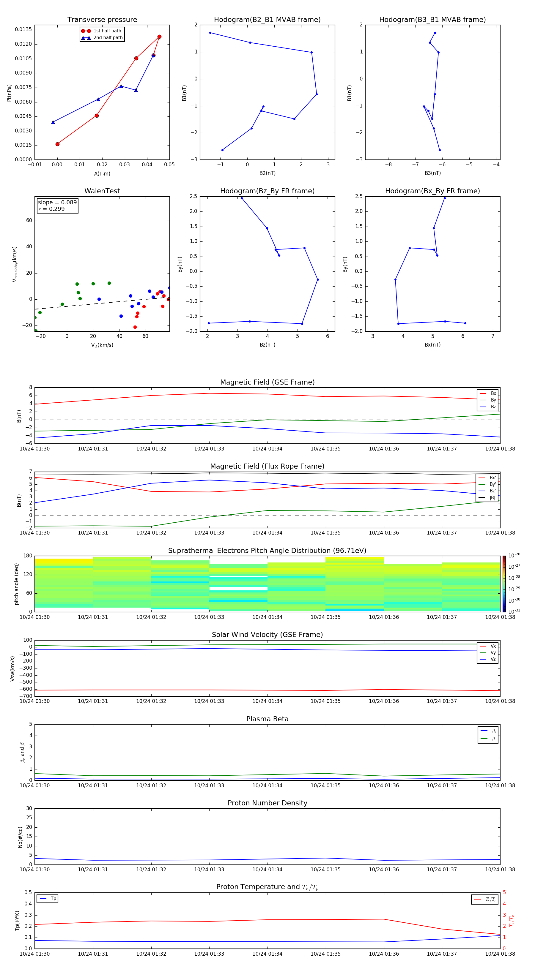The height and width of the screenshot is (980, 535).
Task: Select the Vx legend entry
Action: click(488, 646)
